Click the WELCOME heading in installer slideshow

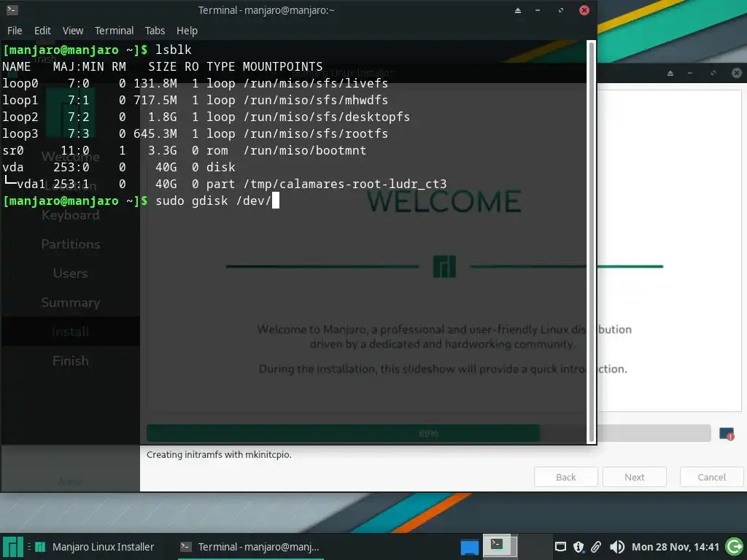point(444,201)
